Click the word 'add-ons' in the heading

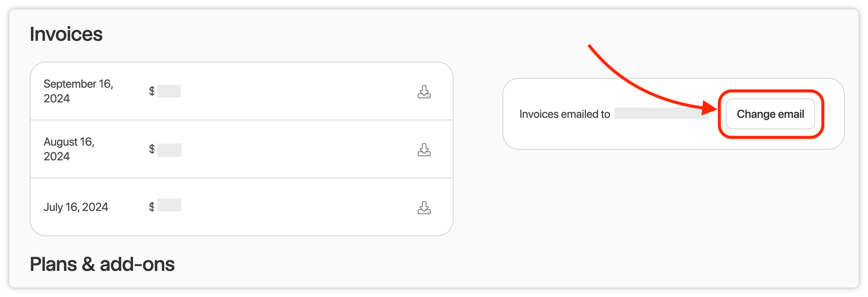pyautogui.click(x=137, y=264)
